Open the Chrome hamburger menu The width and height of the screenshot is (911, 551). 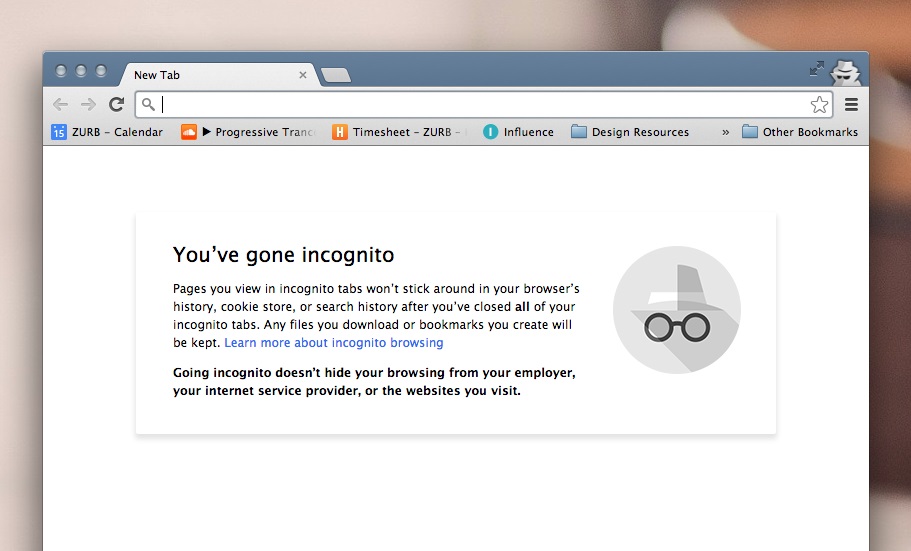click(x=851, y=105)
